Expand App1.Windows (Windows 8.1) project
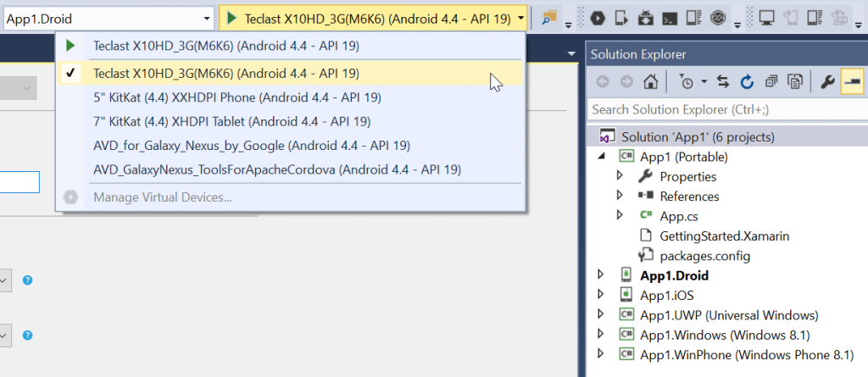 point(601,335)
